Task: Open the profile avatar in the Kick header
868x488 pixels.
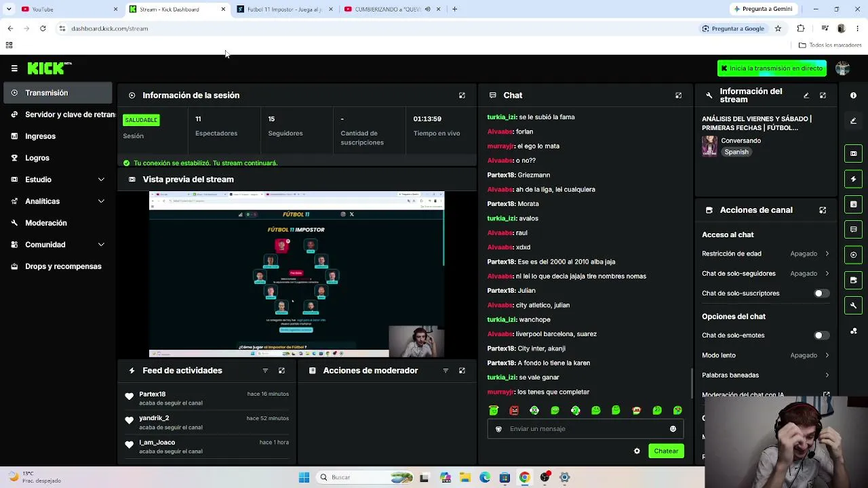Action: click(x=842, y=68)
